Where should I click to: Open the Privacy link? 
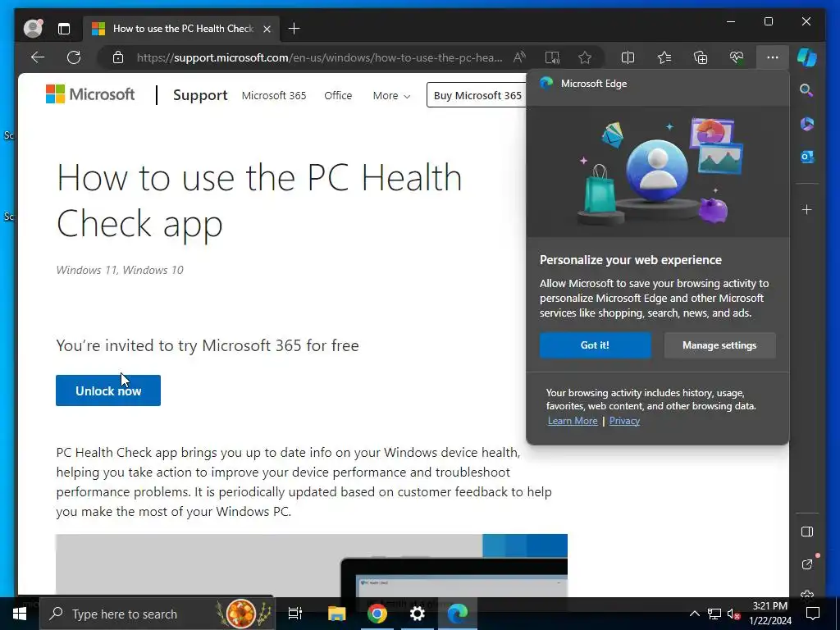[624, 421]
